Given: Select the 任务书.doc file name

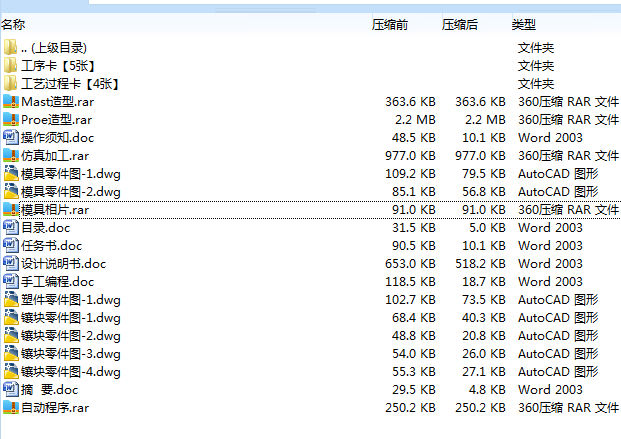Looking at the screenshot, I should pos(51,246).
